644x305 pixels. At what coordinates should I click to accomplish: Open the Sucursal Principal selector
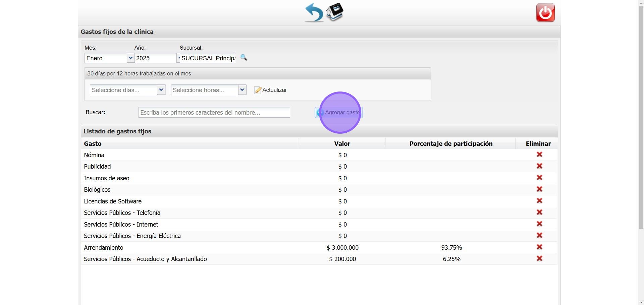208,58
